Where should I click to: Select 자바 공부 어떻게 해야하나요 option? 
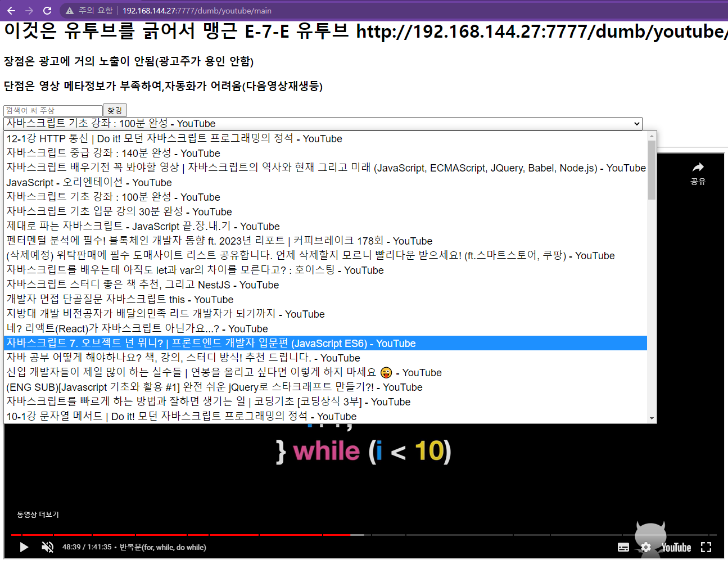tap(325, 358)
